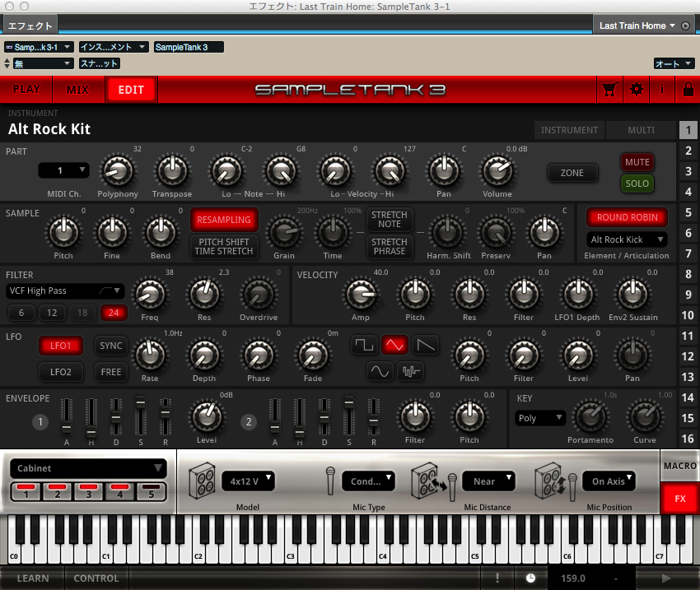Click the velocity Amp knob
The height and width of the screenshot is (590, 700).
361,295
